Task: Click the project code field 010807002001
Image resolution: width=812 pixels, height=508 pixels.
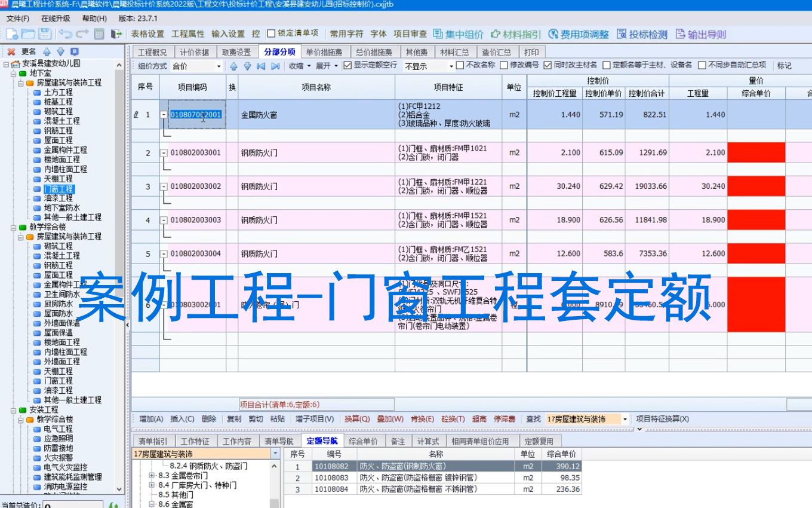Action: pos(196,115)
